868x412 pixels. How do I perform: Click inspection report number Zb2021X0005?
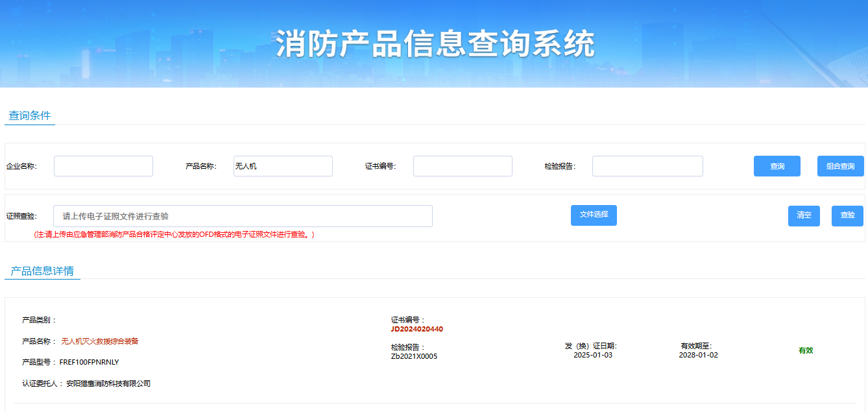414,356
